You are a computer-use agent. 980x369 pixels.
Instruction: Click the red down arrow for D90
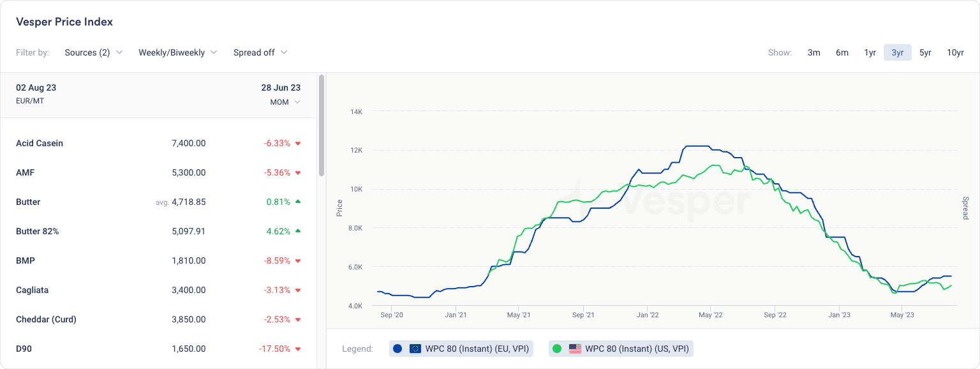point(298,349)
